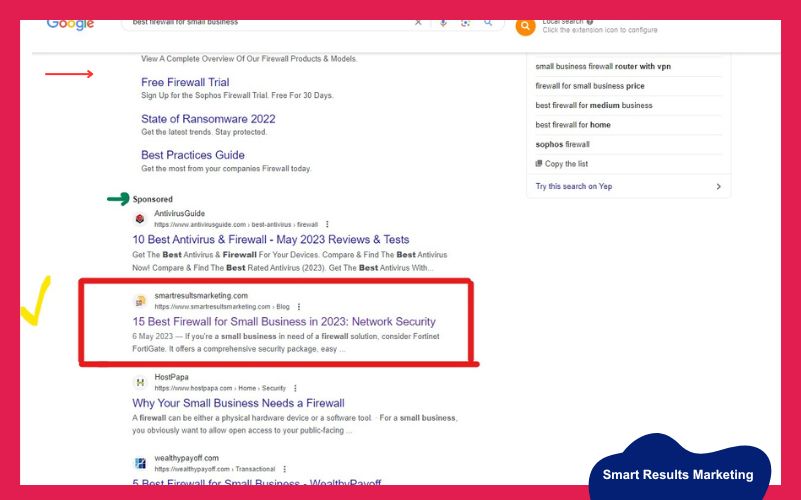Image resolution: width=801 pixels, height=500 pixels.
Task: Open the Best Practices Guide link
Action: pyautogui.click(x=193, y=155)
